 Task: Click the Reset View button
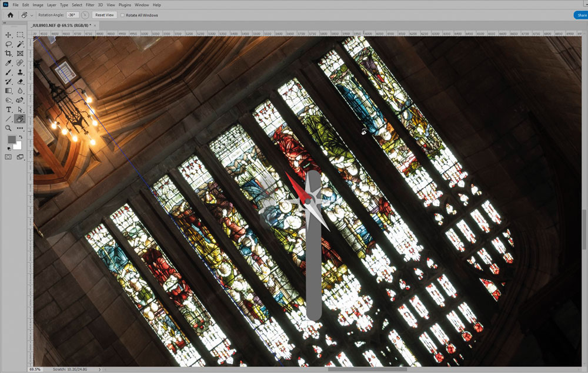point(104,15)
